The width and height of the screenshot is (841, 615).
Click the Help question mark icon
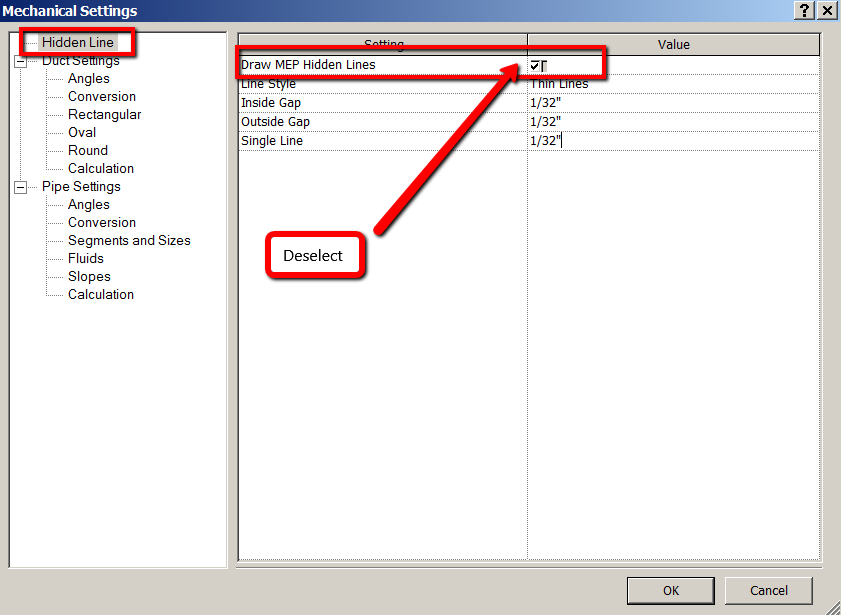803,10
